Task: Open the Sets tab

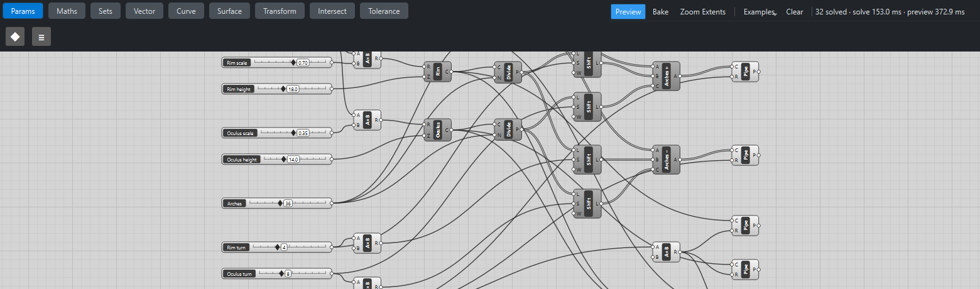Action: pyautogui.click(x=106, y=11)
